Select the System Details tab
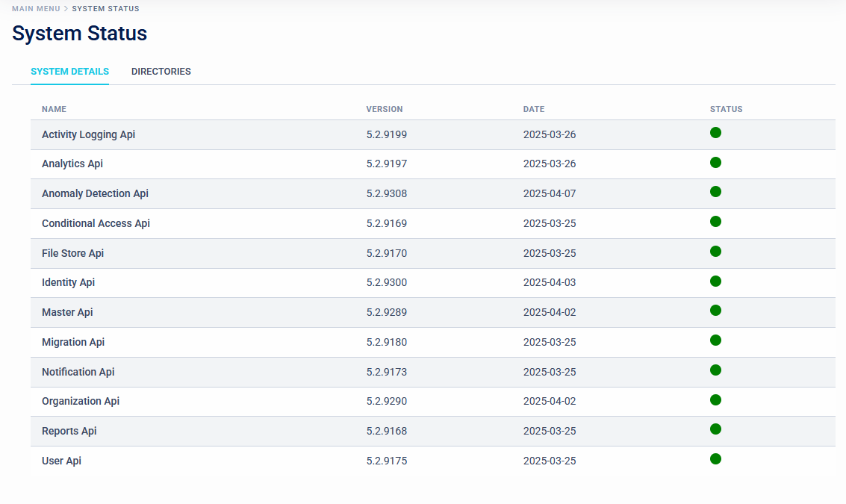846x504 pixels. coord(69,72)
